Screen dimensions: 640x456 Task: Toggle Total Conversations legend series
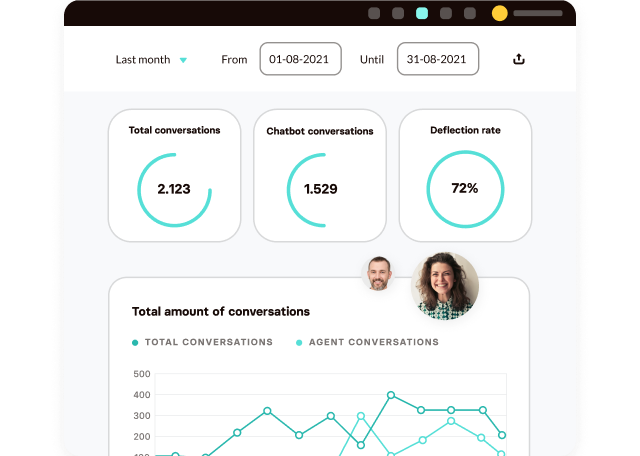202,342
